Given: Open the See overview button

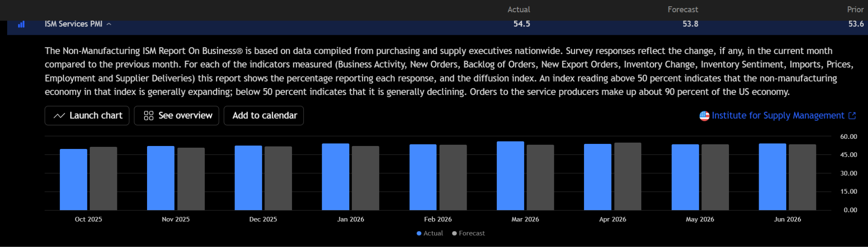Looking at the screenshot, I should point(176,115).
